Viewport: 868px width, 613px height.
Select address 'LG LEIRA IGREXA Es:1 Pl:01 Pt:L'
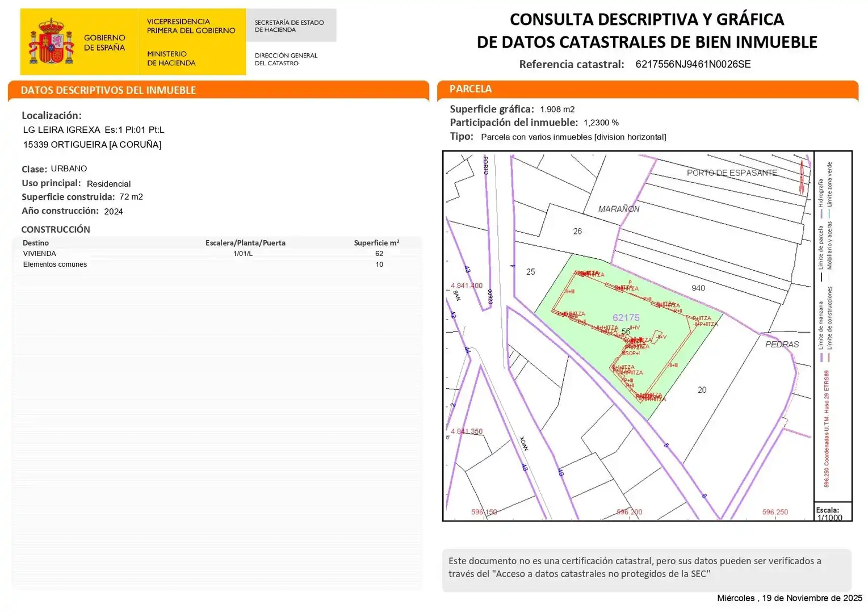94,130
